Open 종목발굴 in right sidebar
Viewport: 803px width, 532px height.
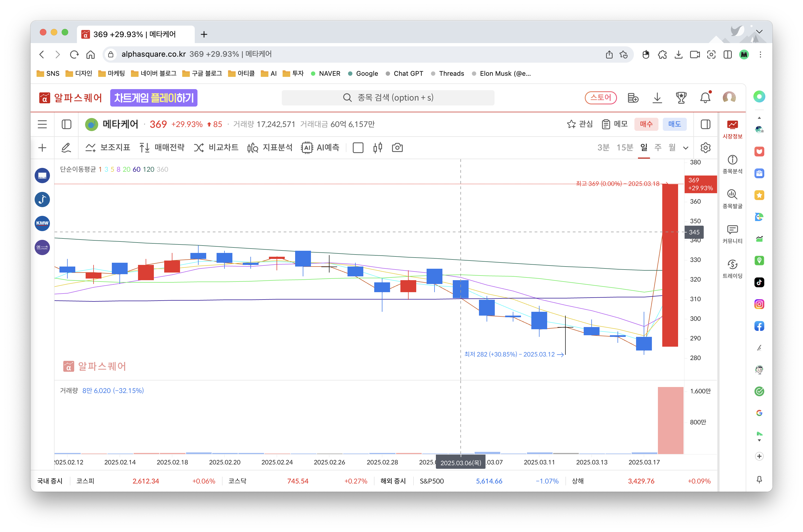point(732,199)
